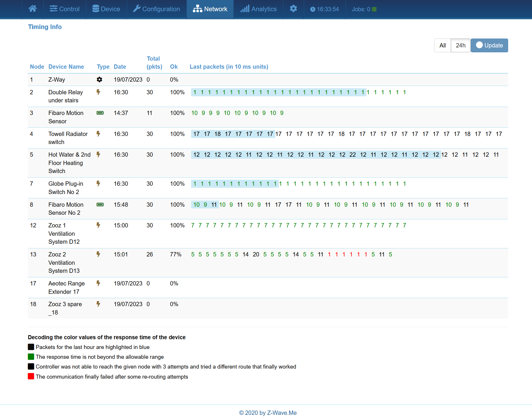Expand the Device menu

point(106,9)
